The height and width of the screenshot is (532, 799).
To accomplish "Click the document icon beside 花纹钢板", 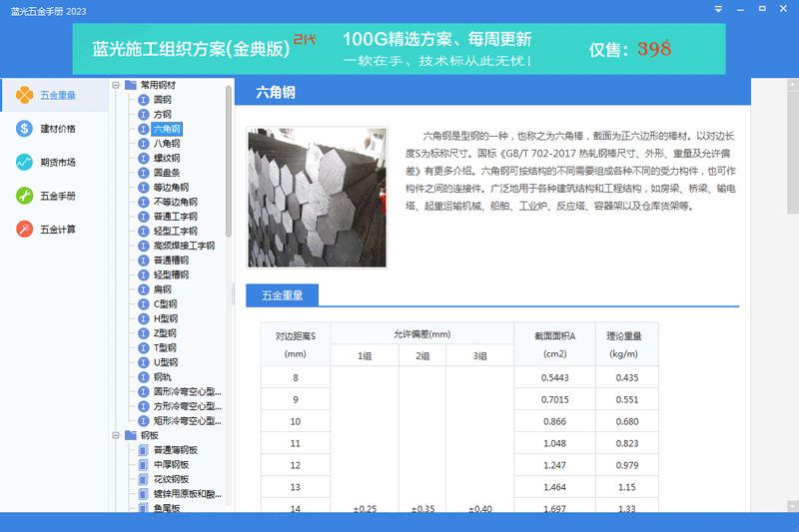I will 144,479.
